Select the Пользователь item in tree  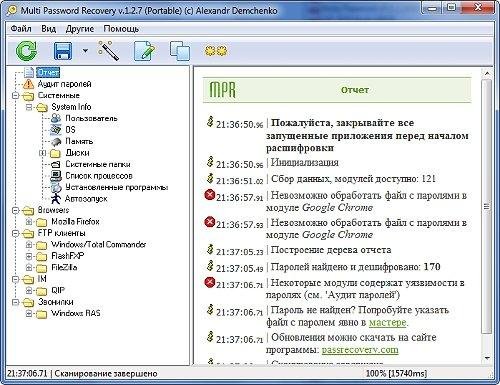coord(91,118)
